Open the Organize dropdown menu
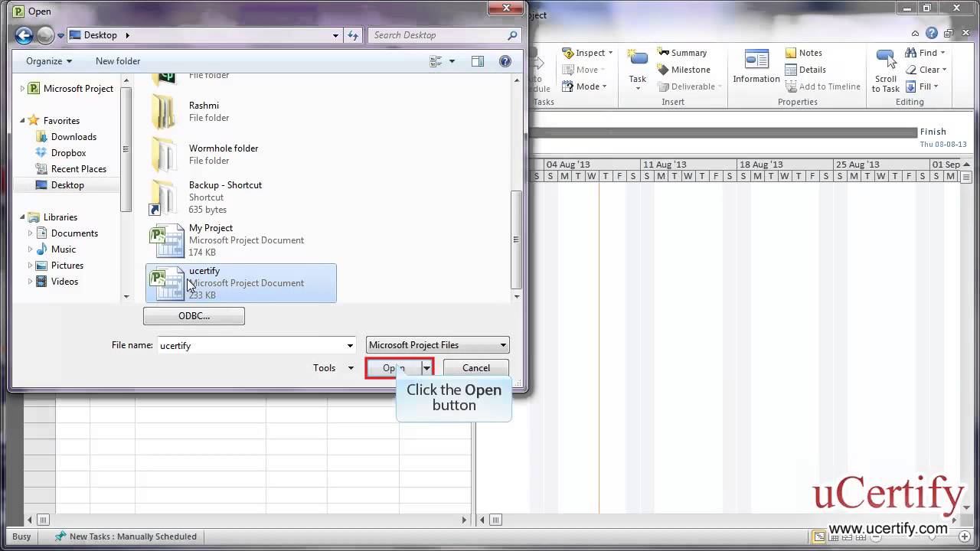 pyautogui.click(x=48, y=61)
